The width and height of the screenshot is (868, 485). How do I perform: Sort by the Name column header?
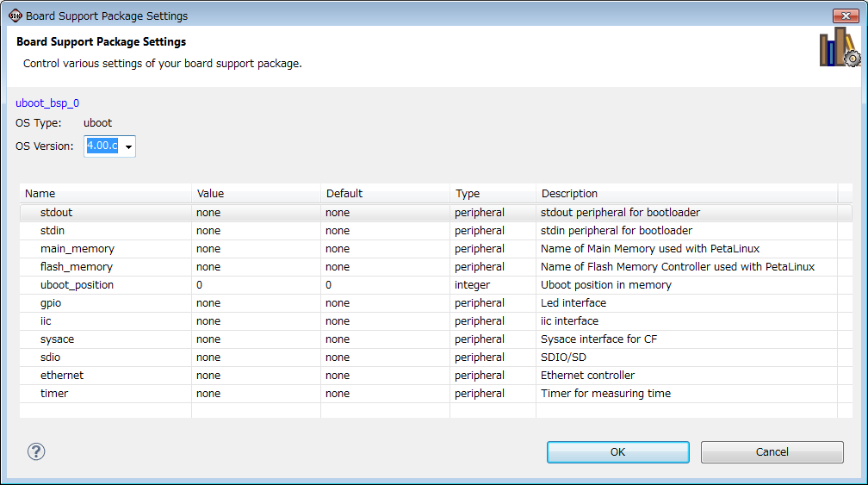tap(40, 194)
